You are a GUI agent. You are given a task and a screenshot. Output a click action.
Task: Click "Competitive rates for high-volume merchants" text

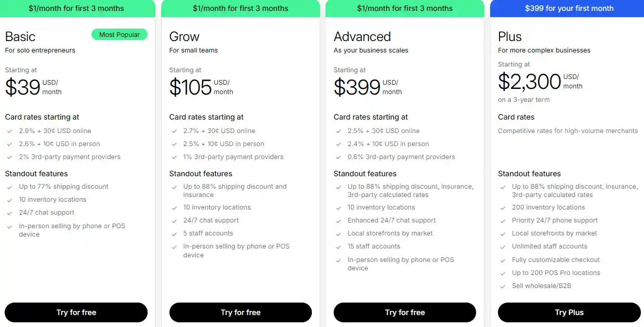[568, 130]
